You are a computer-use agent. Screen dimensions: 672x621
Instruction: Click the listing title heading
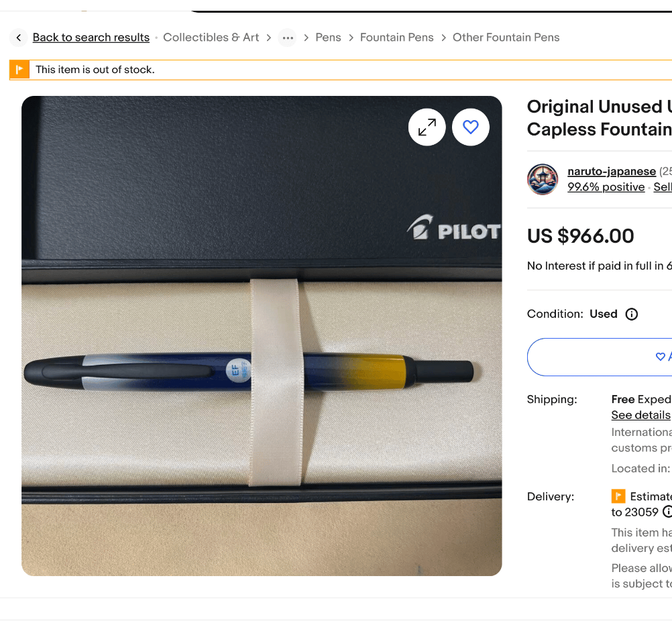[599, 118]
